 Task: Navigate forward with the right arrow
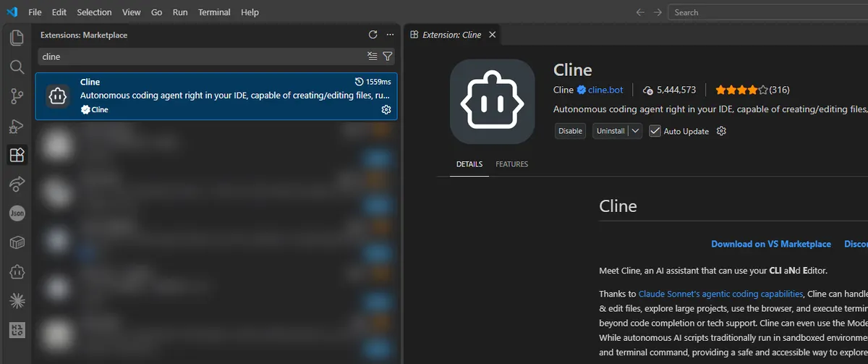tap(658, 12)
